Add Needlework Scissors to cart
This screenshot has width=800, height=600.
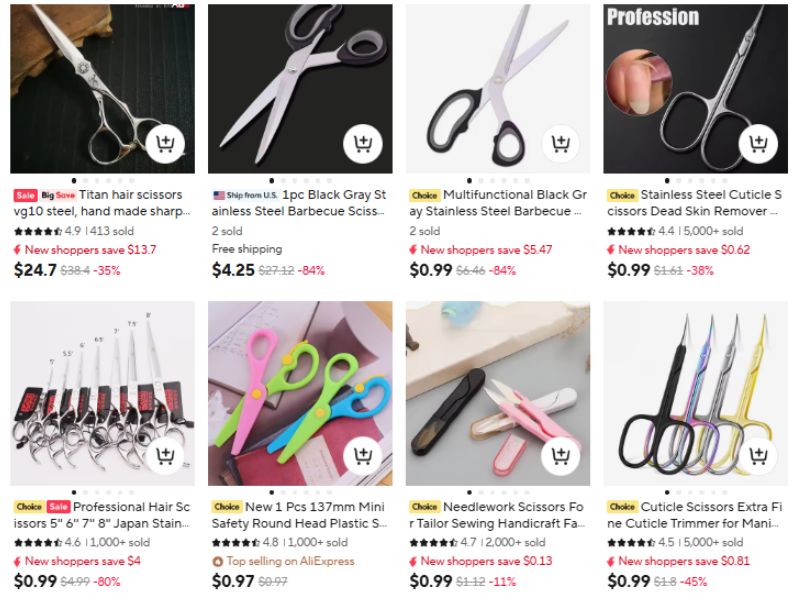561,455
